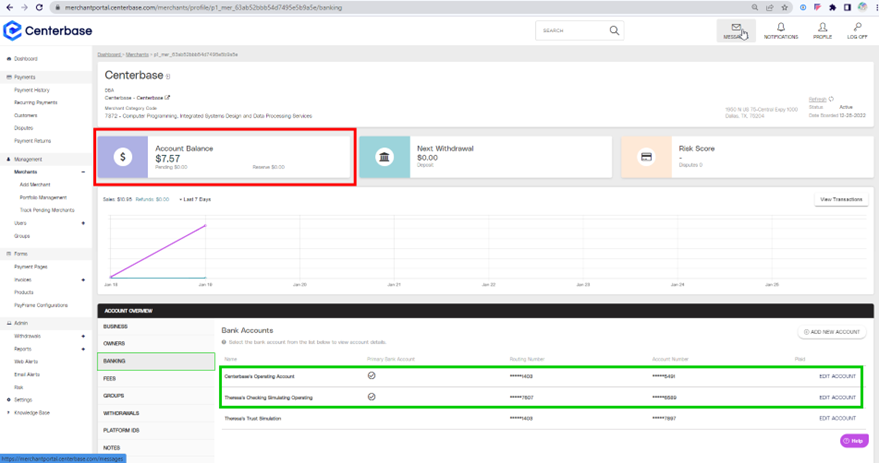This screenshot has height=463, width=879.
Task: Open the Last 7 Days range dropdown
Action: click(x=196, y=199)
